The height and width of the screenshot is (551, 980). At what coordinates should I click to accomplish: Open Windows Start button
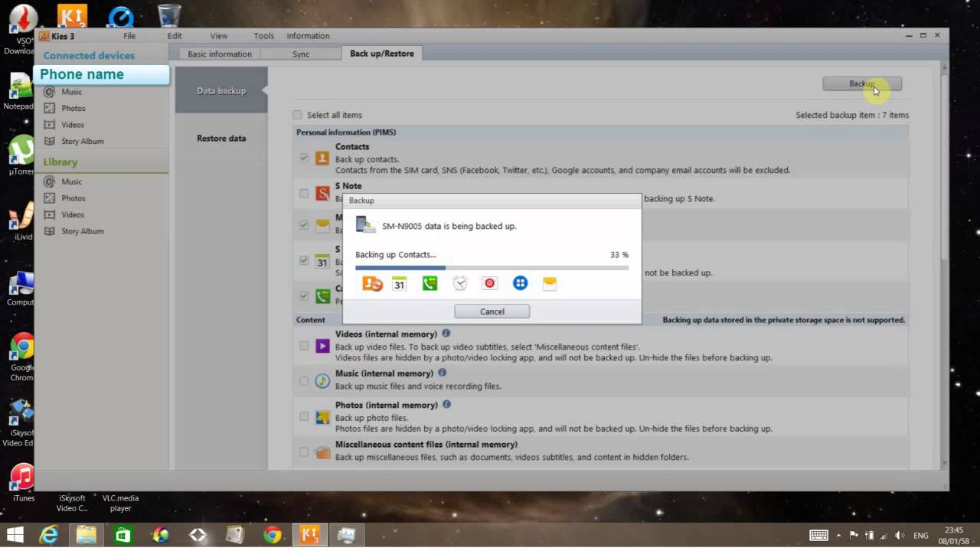15,535
